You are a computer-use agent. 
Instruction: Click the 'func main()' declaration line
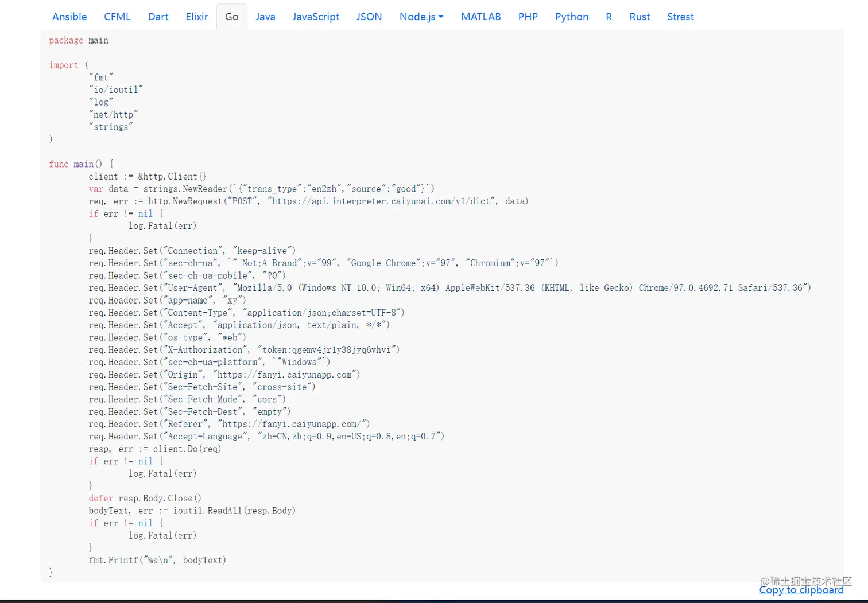pos(82,164)
